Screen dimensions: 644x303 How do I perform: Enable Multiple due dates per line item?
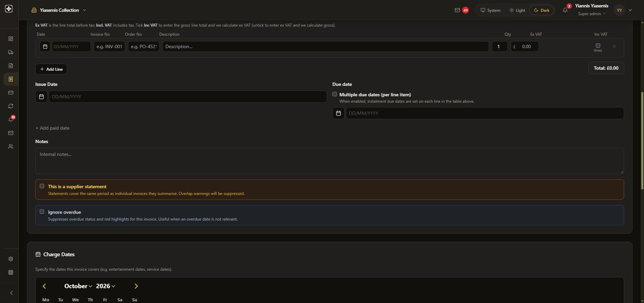coord(335,94)
